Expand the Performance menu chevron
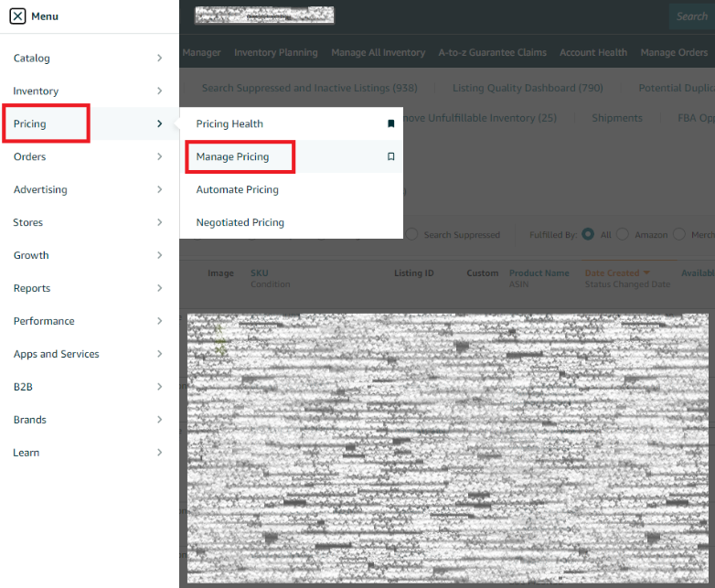 [160, 321]
